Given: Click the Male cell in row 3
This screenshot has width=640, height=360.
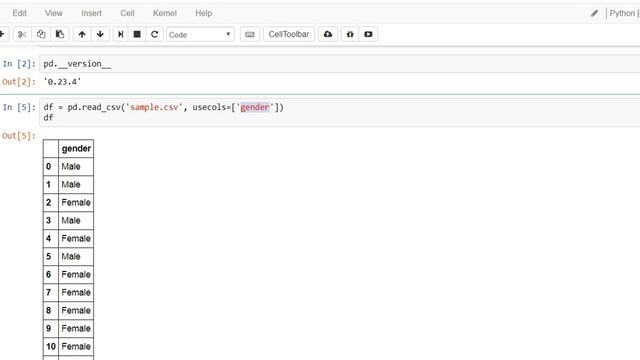Looking at the screenshot, I should [x=76, y=220].
